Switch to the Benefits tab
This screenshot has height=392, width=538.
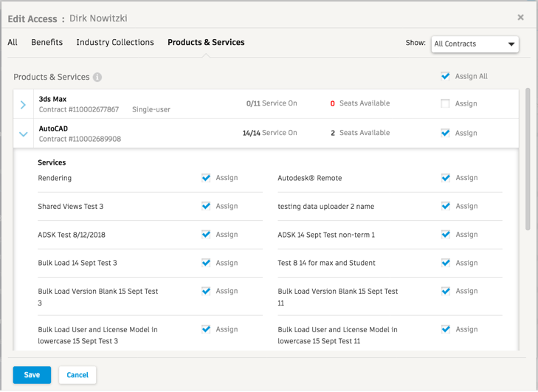click(x=47, y=42)
